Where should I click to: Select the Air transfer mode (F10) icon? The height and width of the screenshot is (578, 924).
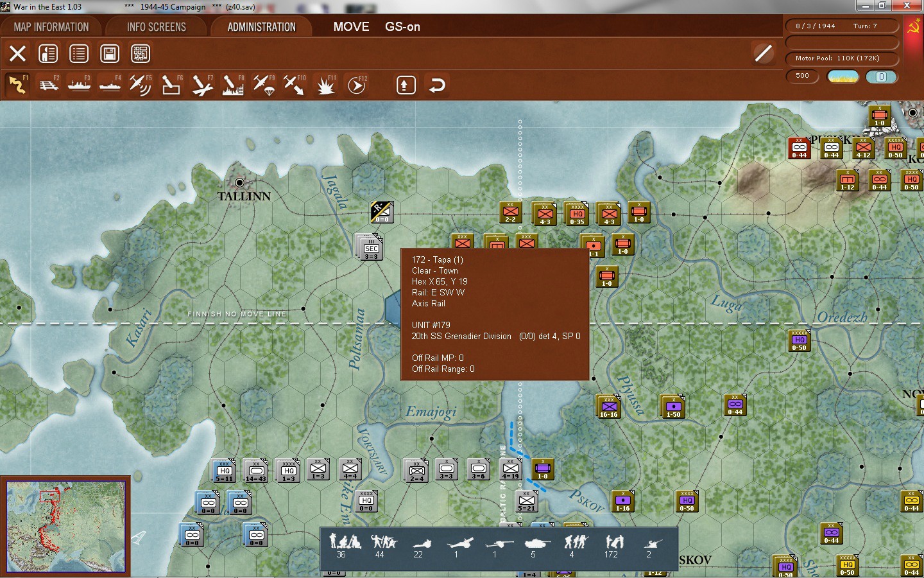click(x=295, y=85)
